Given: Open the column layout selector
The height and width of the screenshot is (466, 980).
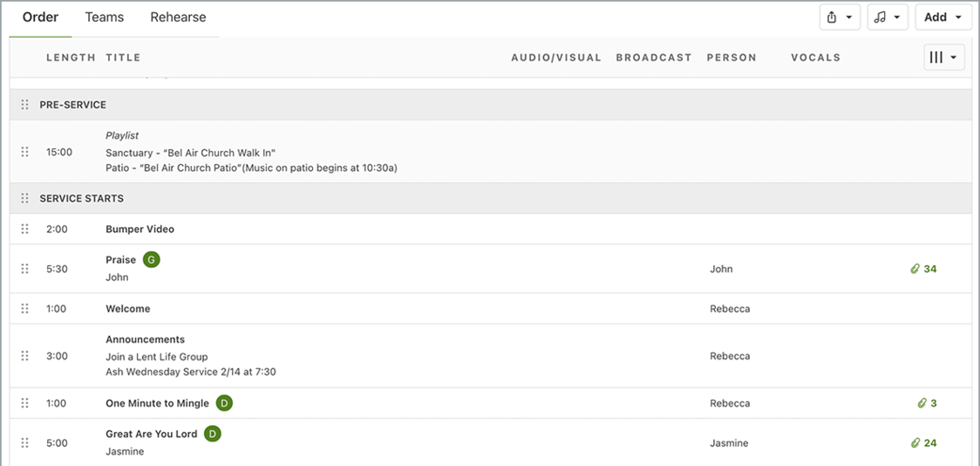Looking at the screenshot, I should 943,58.
